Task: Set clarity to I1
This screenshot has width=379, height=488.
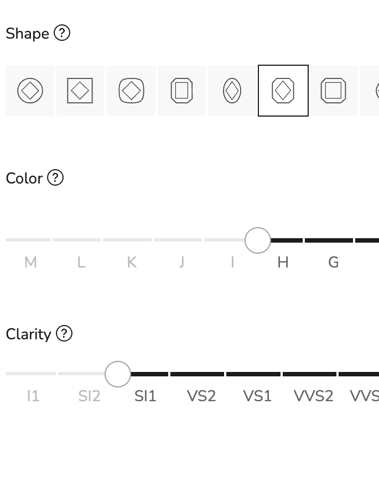Action: pos(33,396)
